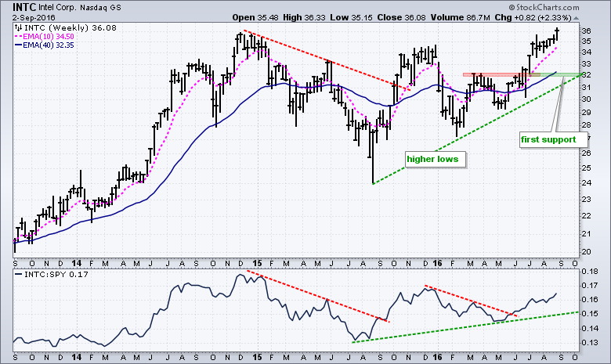Click the Nasdaq GS exchange label
The width and height of the screenshot is (611, 364).
tap(101, 8)
